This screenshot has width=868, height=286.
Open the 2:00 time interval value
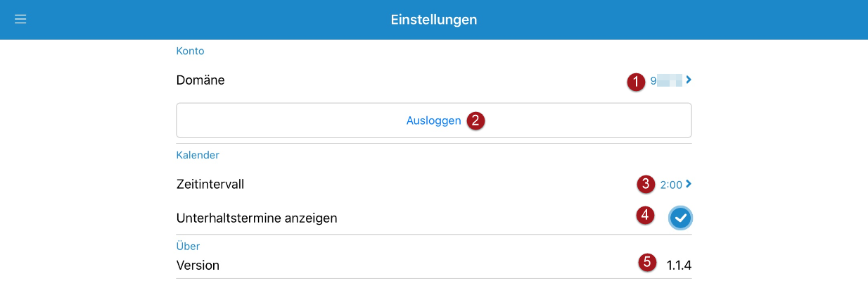[x=671, y=185]
